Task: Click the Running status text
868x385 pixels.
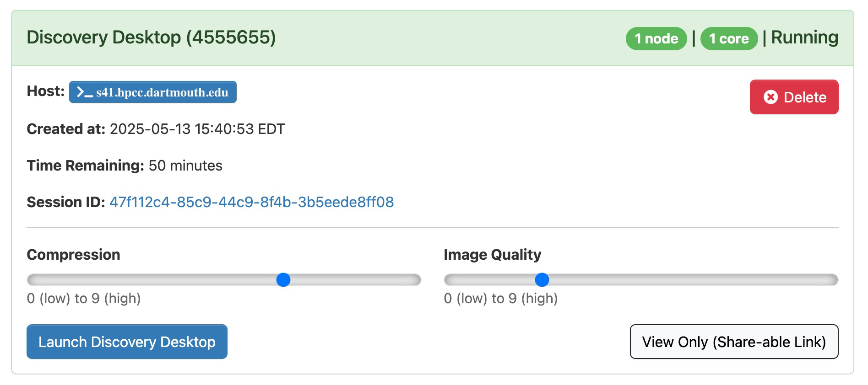Action: (x=804, y=37)
